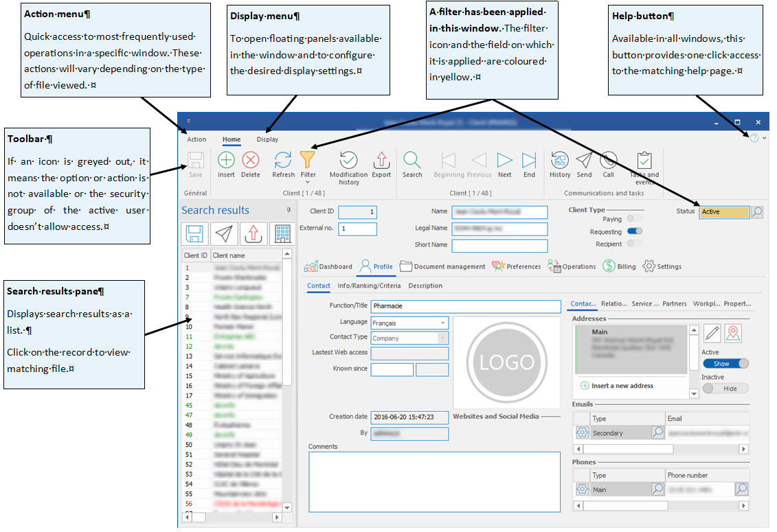Screen dimensions: 777x532
Task: Open the Filter dropdown arrow
Action: (308, 182)
